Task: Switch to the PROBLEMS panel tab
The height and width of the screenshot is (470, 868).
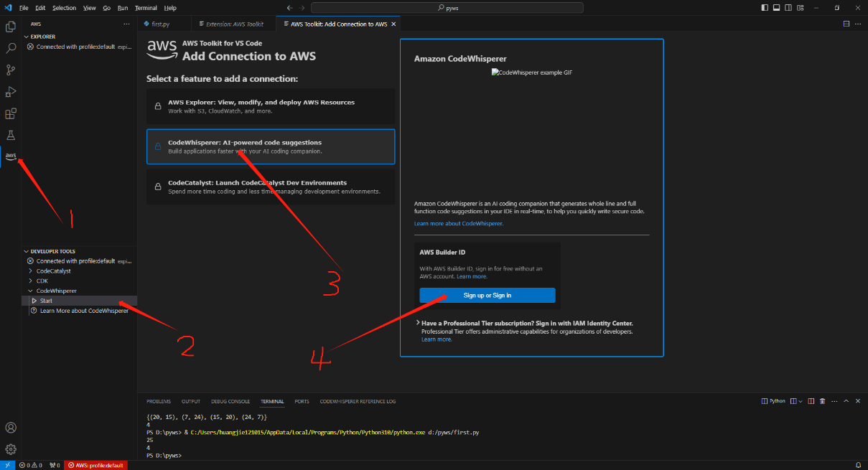Action: point(159,401)
